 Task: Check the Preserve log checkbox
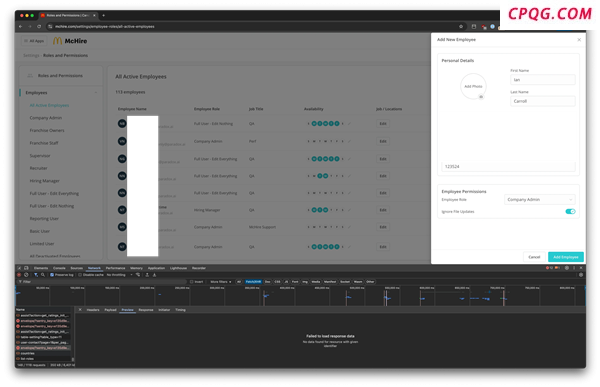pos(52,275)
